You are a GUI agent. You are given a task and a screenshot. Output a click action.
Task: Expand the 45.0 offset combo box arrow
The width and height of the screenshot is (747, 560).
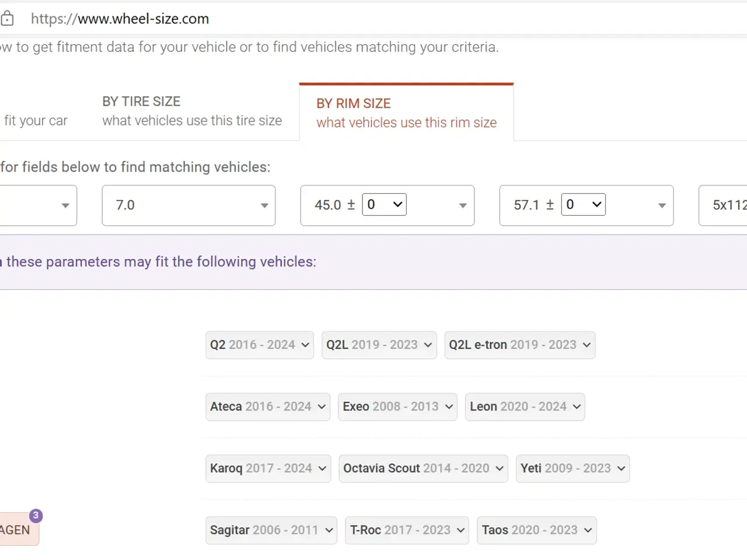point(463,205)
